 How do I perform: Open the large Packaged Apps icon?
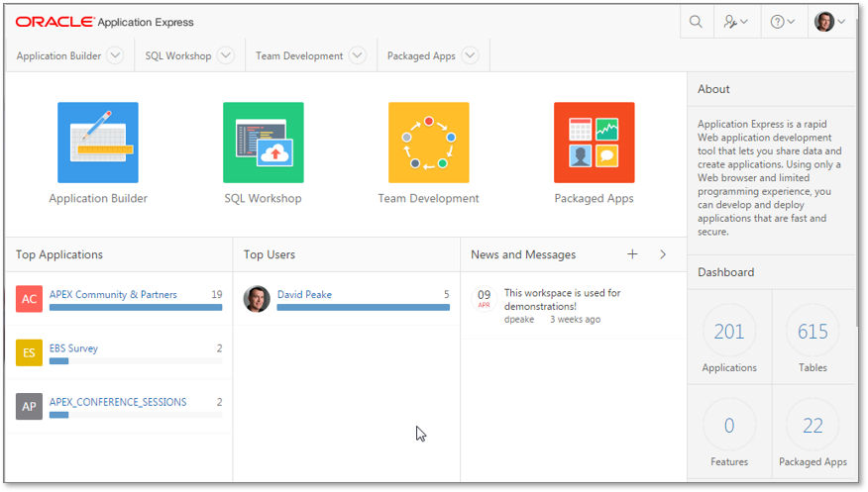point(594,143)
